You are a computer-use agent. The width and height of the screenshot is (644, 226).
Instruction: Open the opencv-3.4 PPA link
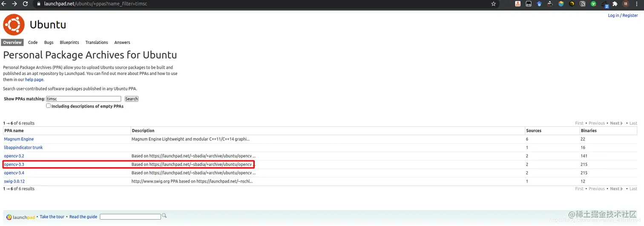point(14,173)
